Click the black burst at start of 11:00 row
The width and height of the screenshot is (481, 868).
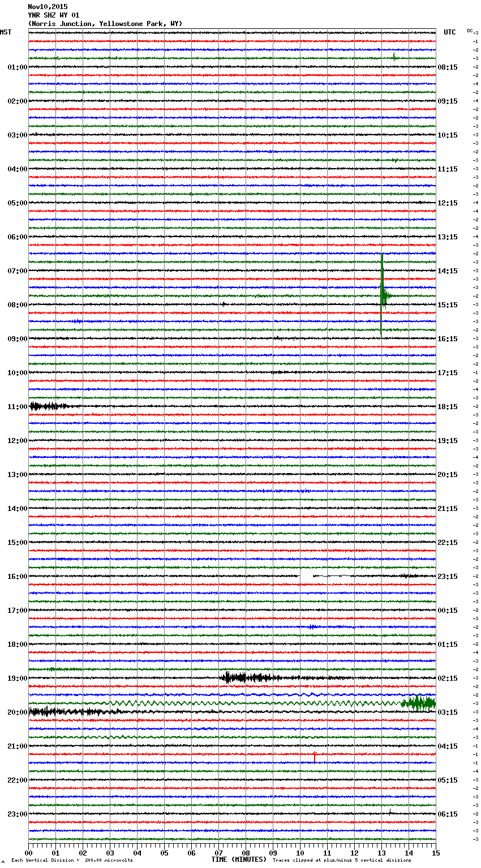[x=48, y=406]
